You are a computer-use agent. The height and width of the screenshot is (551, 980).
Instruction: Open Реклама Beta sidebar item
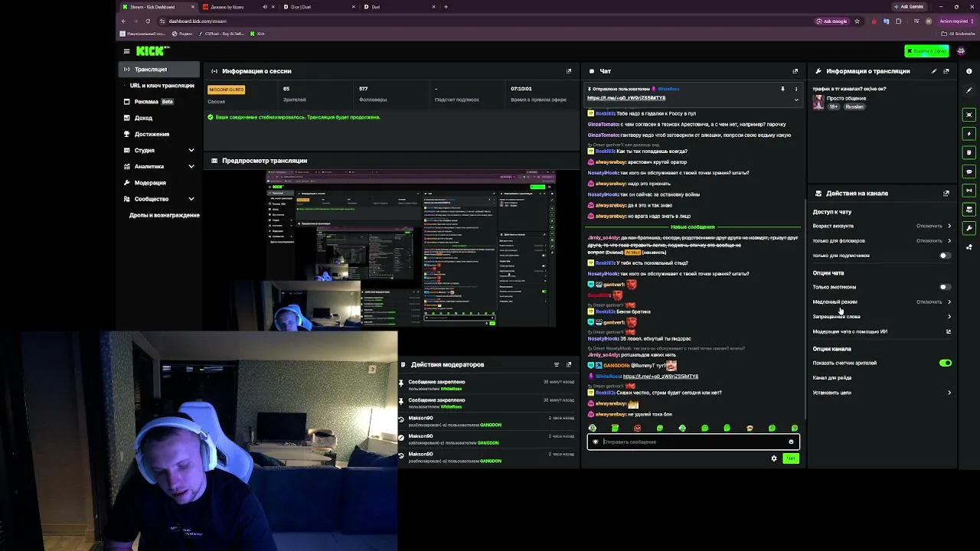(x=159, y=102)
